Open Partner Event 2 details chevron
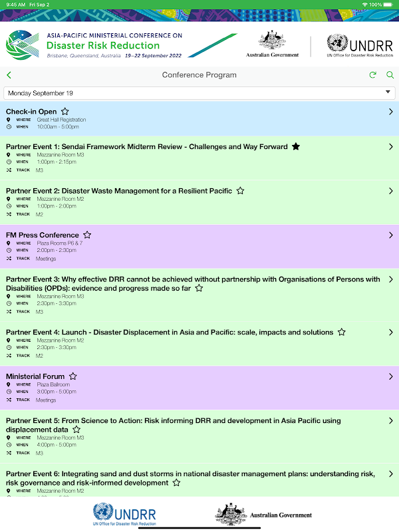This screenshot has width=399, height=532. (390, 191)
